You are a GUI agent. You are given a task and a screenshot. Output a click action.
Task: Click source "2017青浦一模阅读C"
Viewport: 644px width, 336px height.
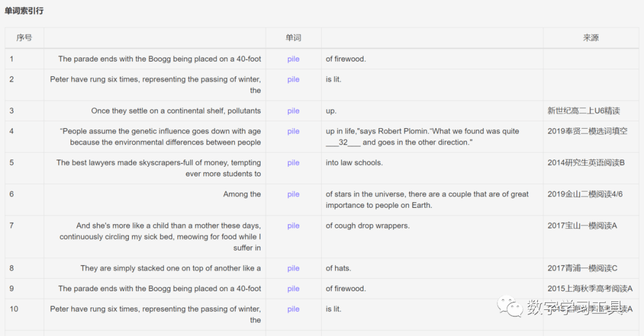583,268
